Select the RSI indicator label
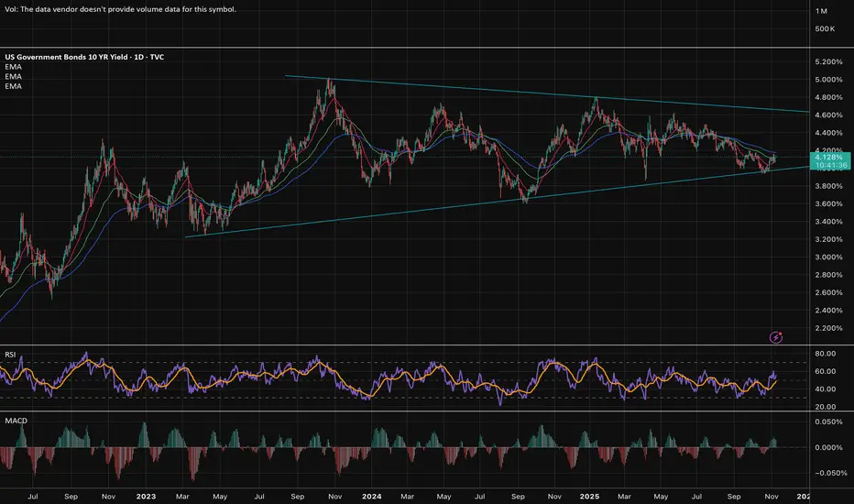 [x=10, y=351]
